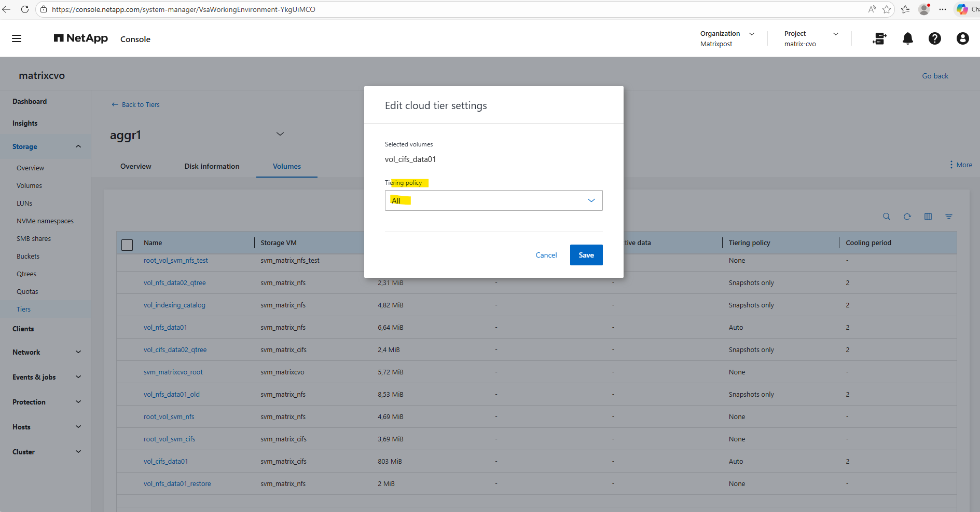Open the show/hide columns icon
Image resolution: width=980 pixels, height=512 pixels.
pyautogui.click(x=928, y=217)
